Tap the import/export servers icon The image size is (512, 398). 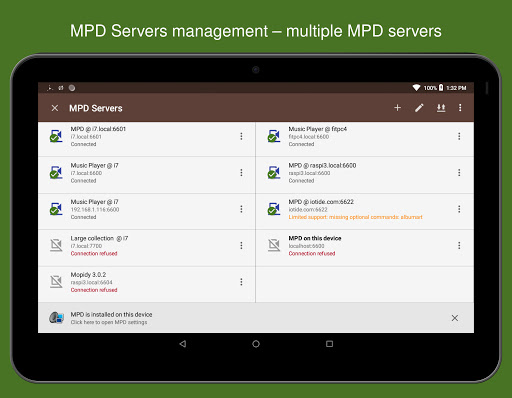pos(441,108)
